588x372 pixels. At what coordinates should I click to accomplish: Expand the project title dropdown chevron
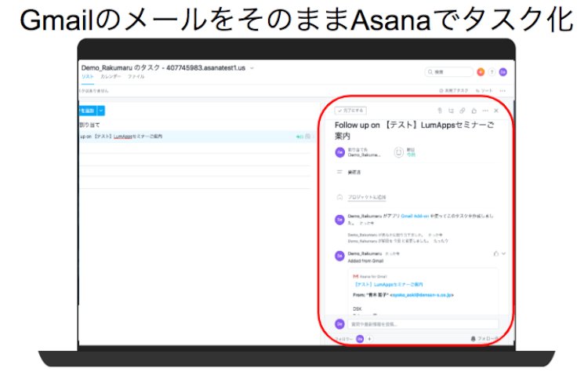click(x=252, y=68)
